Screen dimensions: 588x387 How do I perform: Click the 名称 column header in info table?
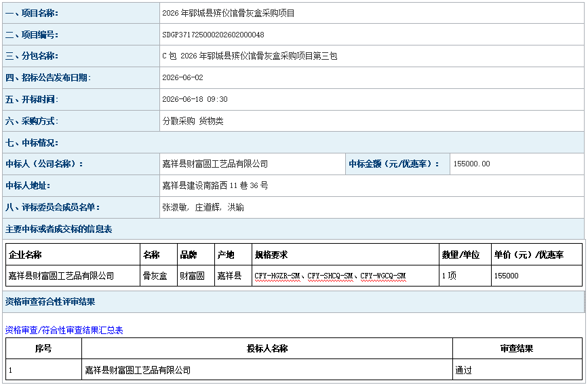(x=151, y=255)
